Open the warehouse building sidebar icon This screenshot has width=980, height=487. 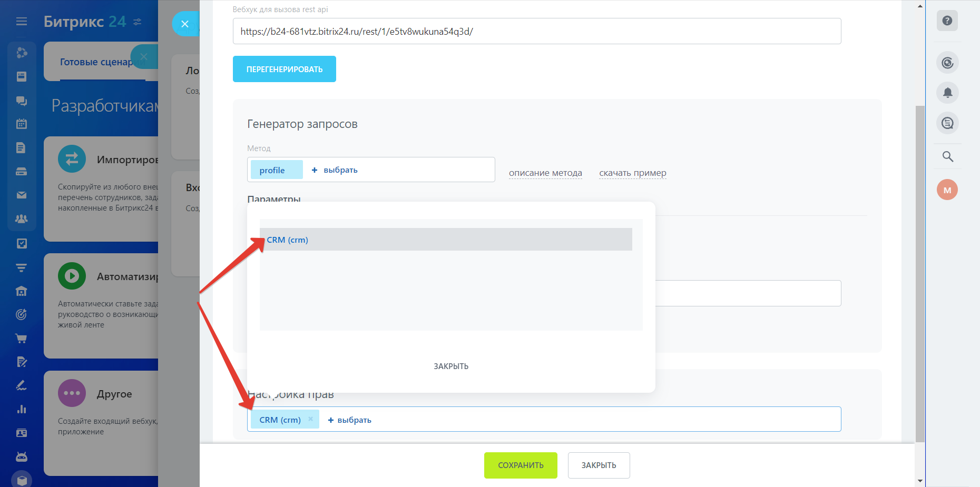(22, 291)
